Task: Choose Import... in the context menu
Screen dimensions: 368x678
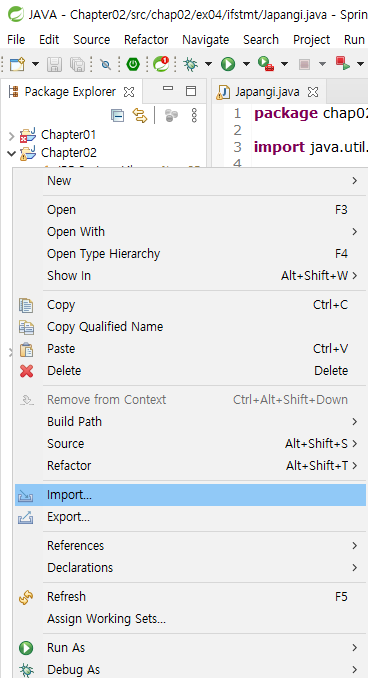Action: pos(190,495)
